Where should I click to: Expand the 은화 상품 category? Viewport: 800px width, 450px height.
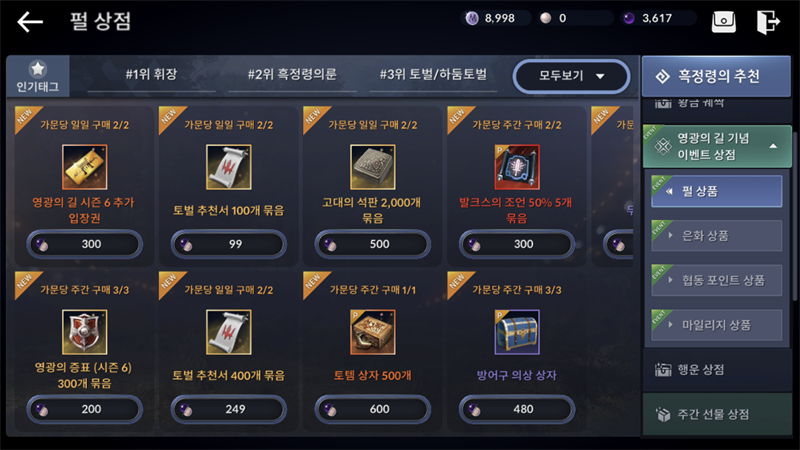tap(716, 236)
